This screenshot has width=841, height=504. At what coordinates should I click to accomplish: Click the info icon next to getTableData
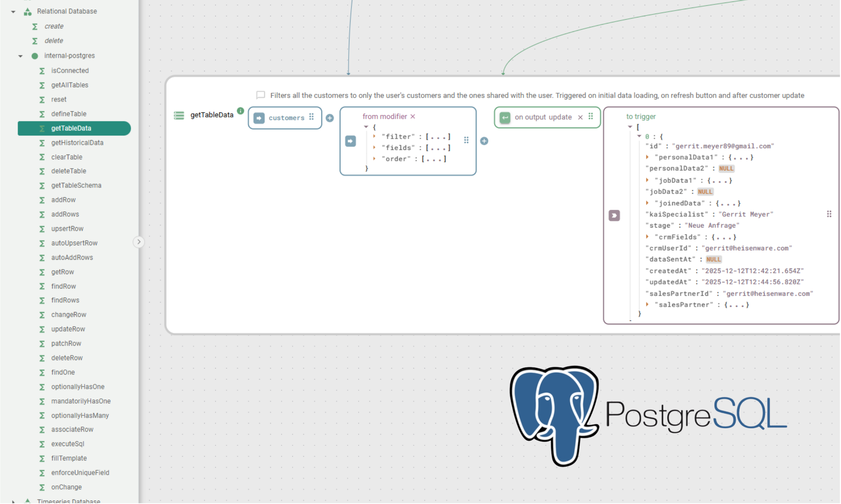click(x=241, y=111)
